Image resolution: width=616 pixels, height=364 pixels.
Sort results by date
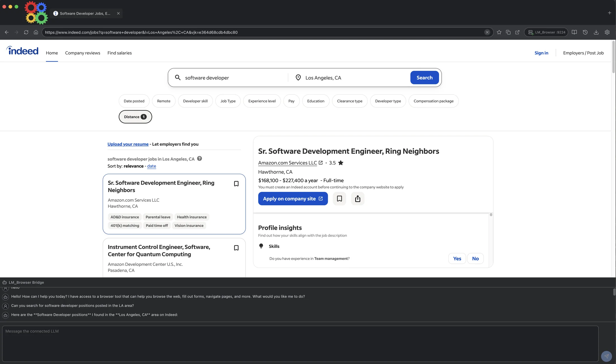[151, 166]
